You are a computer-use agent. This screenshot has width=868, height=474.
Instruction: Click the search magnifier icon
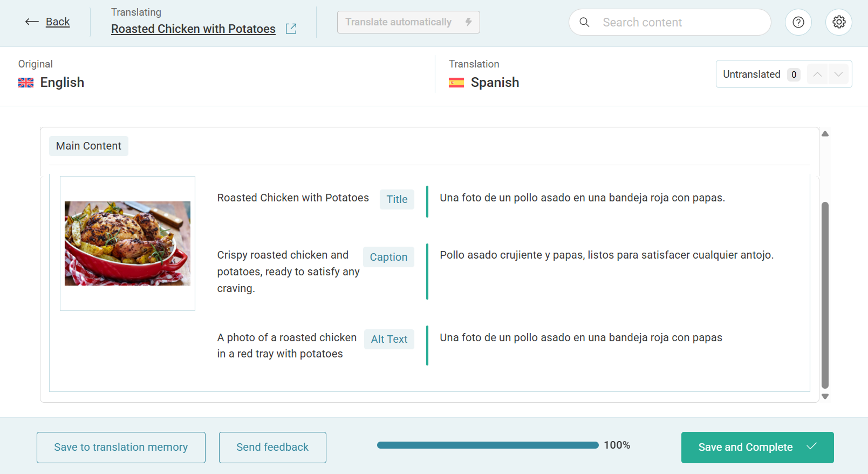click(x=584, y=22)
